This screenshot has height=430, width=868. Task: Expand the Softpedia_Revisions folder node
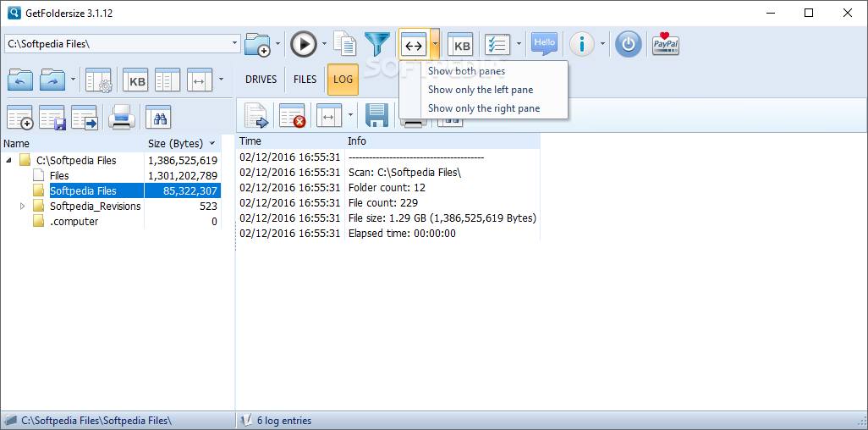23,207
